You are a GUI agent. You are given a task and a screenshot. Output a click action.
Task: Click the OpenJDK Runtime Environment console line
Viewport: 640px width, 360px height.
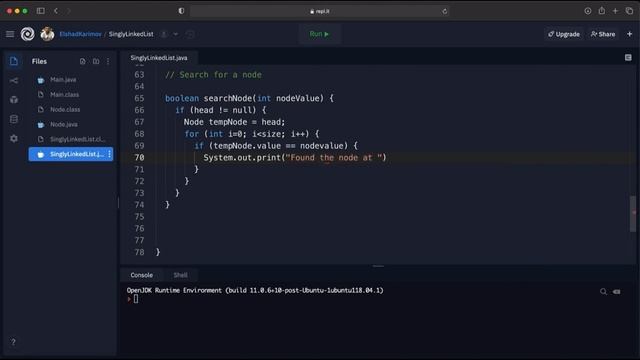coord(255,291)
